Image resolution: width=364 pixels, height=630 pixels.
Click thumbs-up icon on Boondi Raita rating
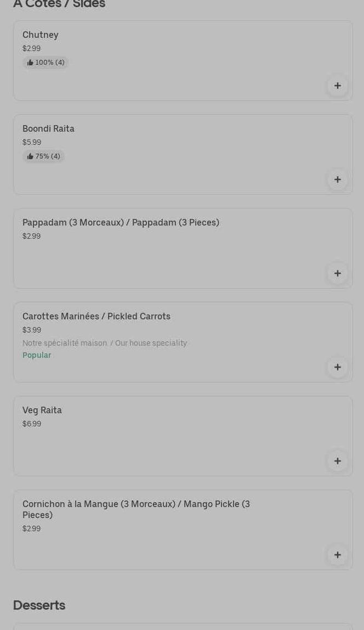point(30,156)
